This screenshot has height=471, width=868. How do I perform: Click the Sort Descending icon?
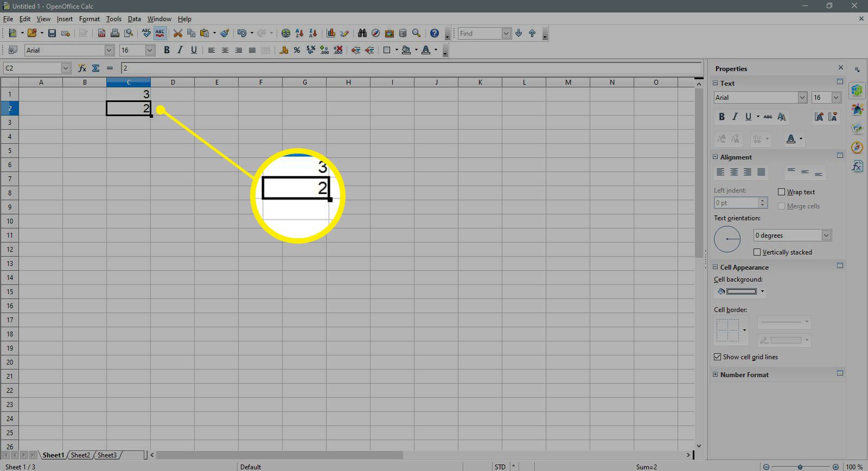point(313,33)
